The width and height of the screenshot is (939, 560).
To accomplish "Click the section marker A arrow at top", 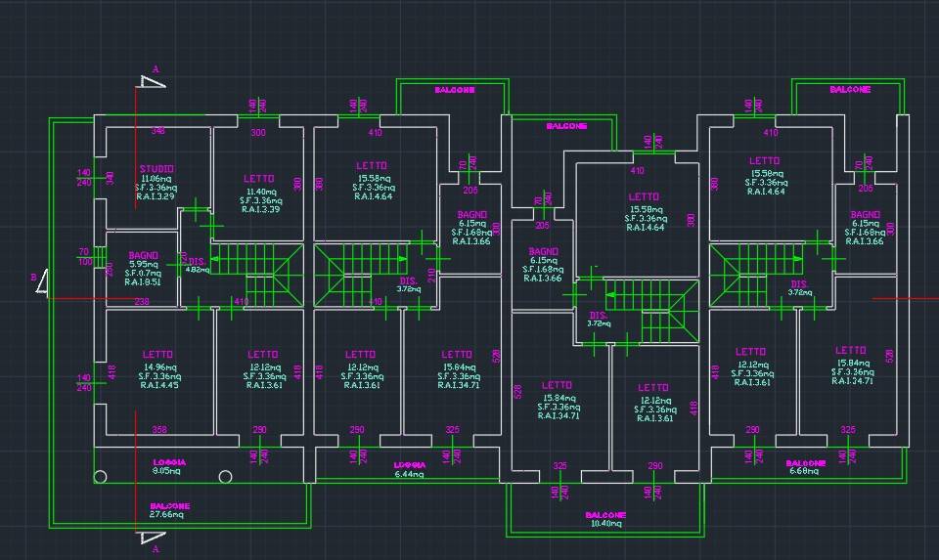I will (x=154, y=80).
